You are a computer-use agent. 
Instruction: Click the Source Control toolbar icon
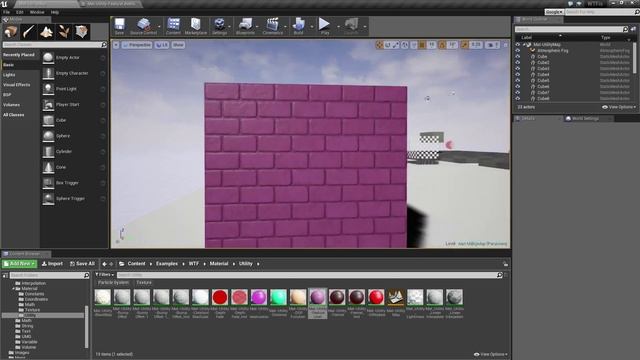(143, 26)
